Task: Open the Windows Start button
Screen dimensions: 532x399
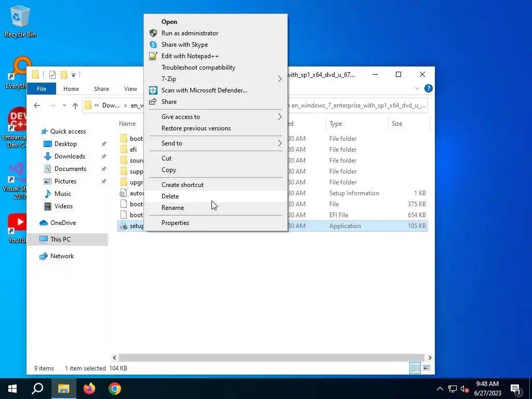Action: click(12, 389)
